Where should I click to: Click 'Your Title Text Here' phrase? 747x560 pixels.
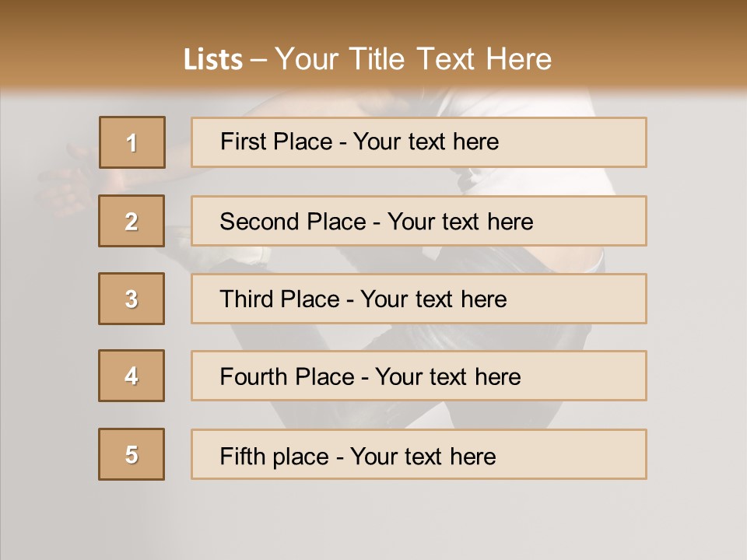[x=413, y=59]
